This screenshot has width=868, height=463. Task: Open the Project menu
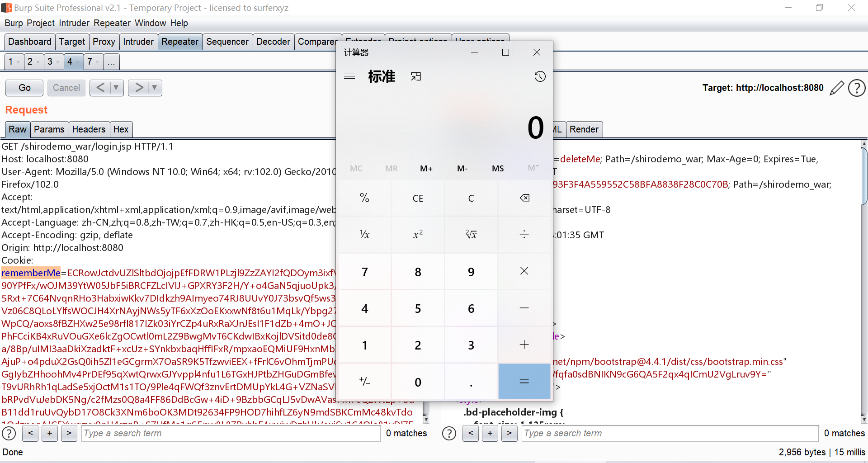41,23
